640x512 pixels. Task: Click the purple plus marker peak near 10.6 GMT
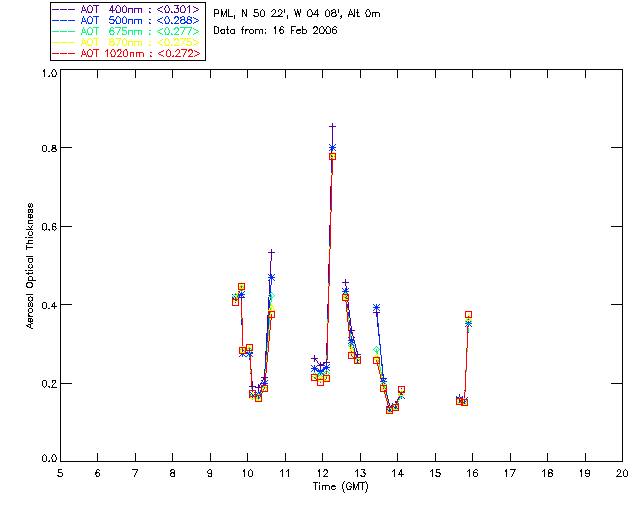(271, 252)
